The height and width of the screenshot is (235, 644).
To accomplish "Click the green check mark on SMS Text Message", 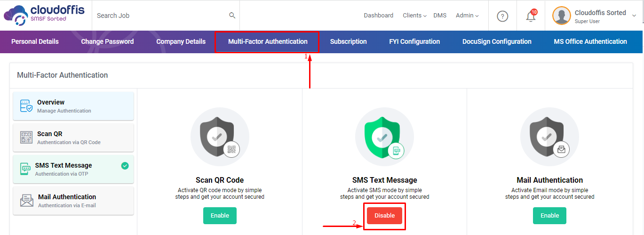I will (x=125, y=165).
